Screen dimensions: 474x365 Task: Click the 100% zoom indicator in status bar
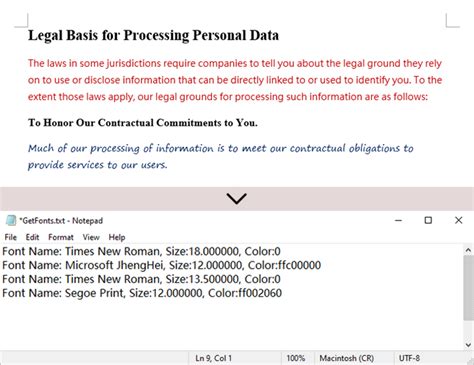296,358
